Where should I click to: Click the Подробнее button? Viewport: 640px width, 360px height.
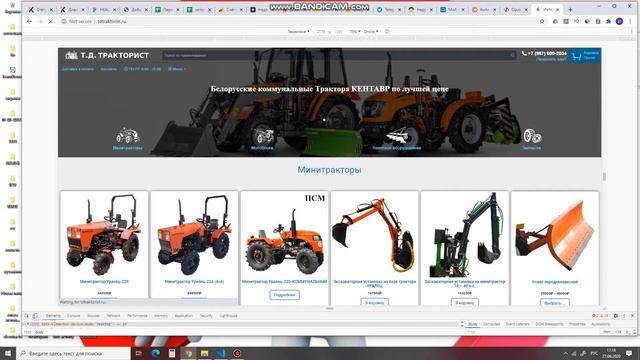[x=284, y=295]
